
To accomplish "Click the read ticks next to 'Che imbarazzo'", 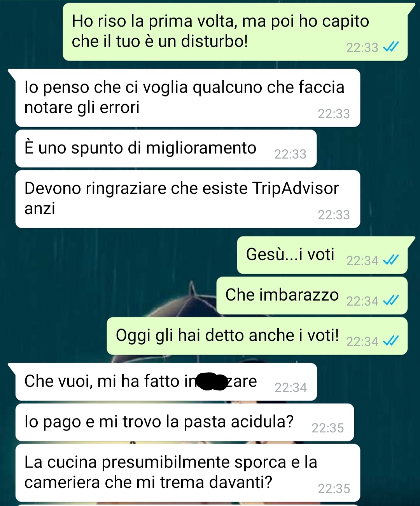I will pyautogui.click(x=391, y=300).
